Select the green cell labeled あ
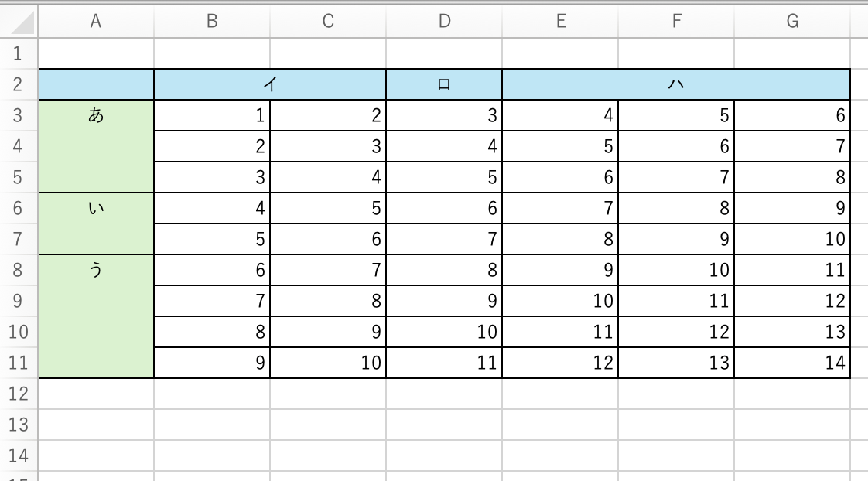 click(96, 146)
